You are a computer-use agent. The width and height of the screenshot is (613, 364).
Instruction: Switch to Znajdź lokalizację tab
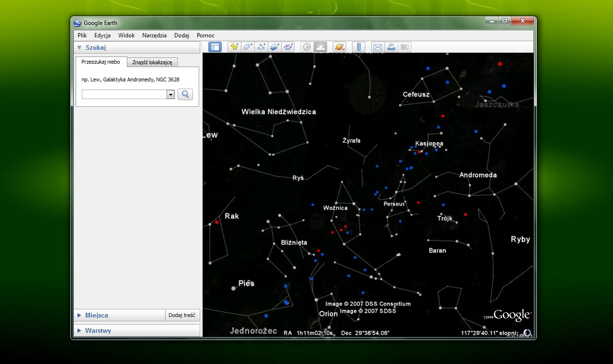click(152, 62)
